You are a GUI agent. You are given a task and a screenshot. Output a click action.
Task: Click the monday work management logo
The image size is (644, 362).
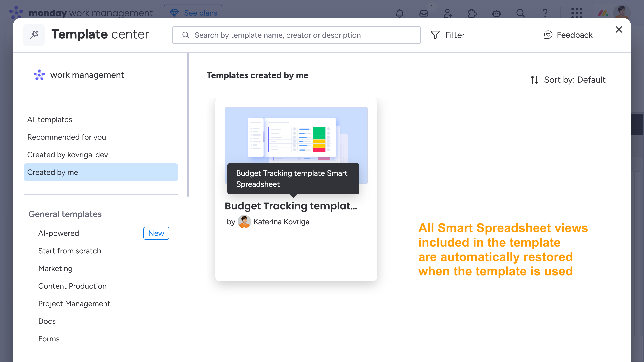coord(81,13)
